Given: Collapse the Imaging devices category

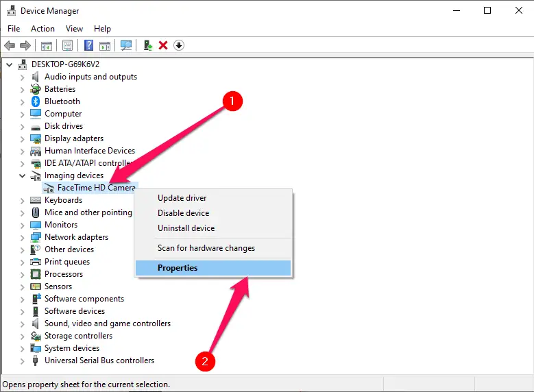Looking at the screenshot, I should [x=22, y=175].
